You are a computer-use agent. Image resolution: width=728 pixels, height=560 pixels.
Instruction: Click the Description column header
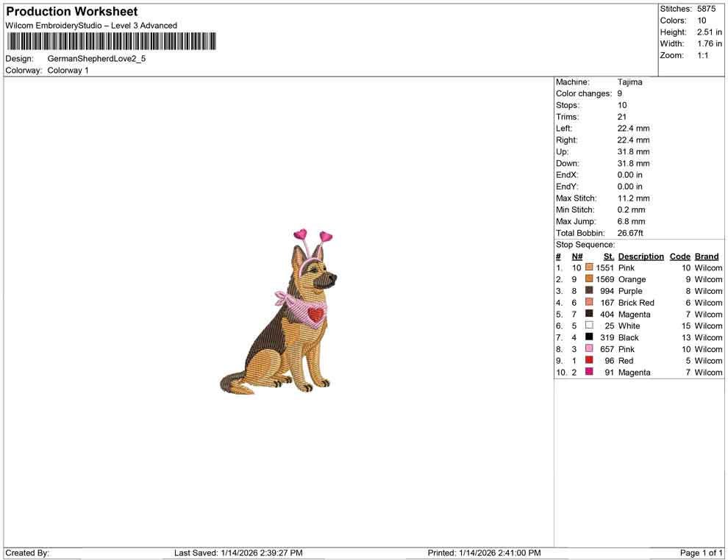pos(640,256)
